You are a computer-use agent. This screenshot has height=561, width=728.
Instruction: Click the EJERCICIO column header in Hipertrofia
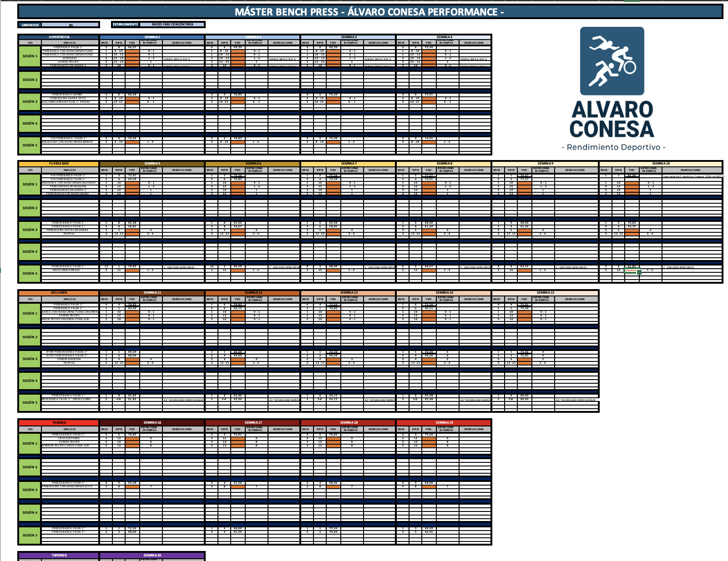[70, 43]
